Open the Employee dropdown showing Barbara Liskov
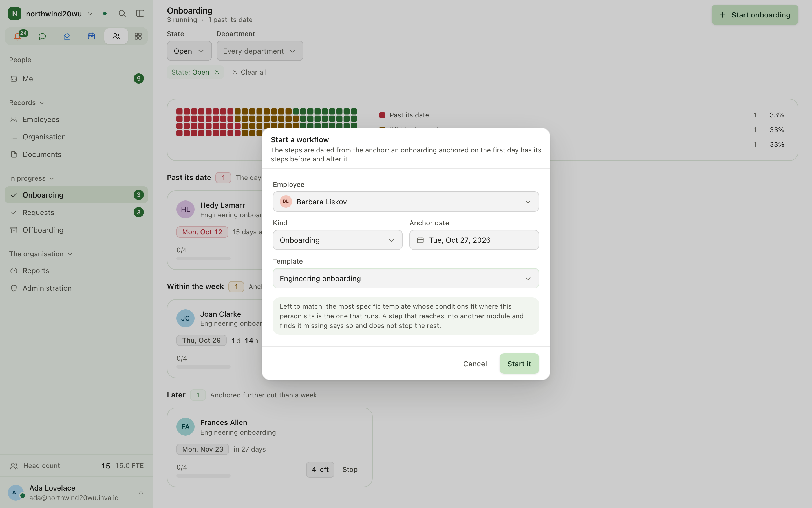812x508 pixels. [406, 202]
